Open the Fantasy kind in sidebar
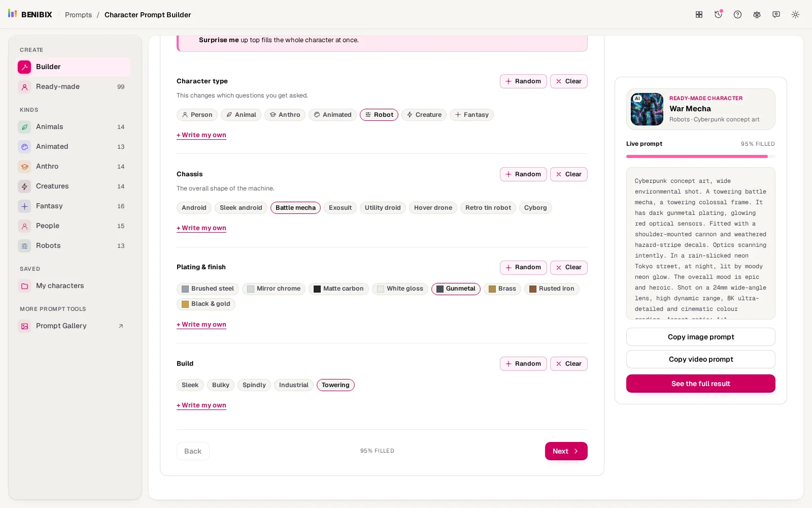The width and height of the screenshot is (812, 508). pos(74,206)
